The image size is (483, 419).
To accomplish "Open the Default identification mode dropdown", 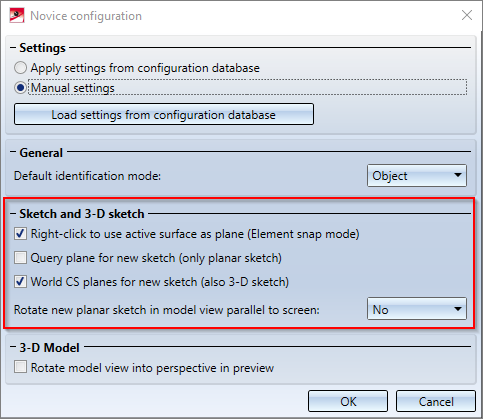I will [417, 175].
